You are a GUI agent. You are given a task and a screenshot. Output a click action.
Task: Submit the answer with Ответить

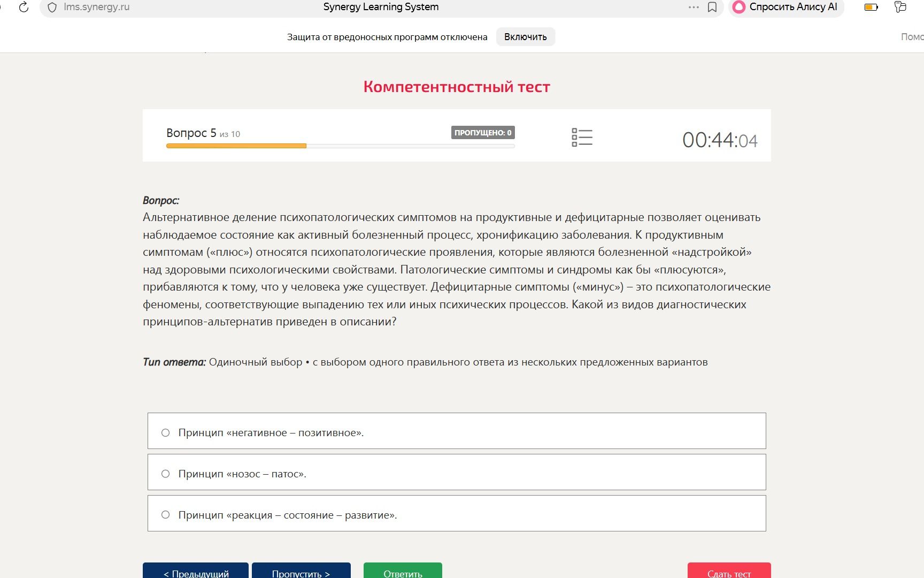[x=403, y=571]
